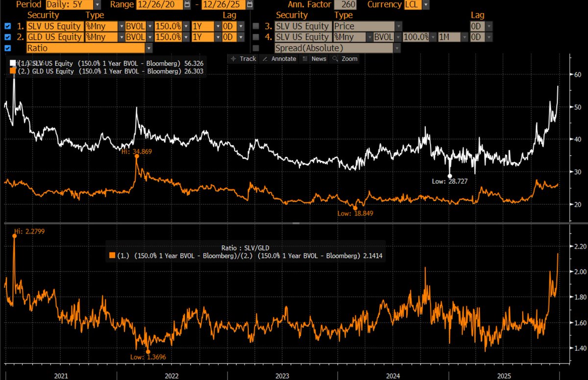The image size is (588, 380).
Task: Uncheck security row 1 SLV checkbox
Action: pos(7,26)
